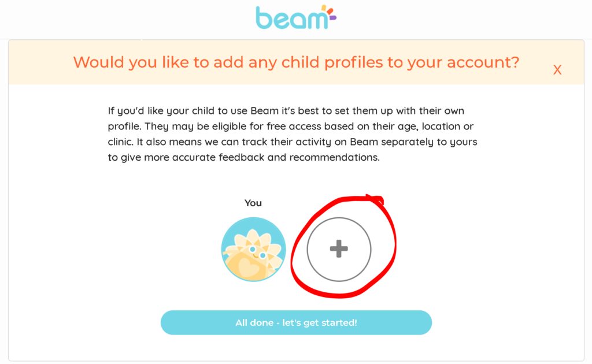
Task: Click the plus icon to add child profile
Action: [339, 249]
